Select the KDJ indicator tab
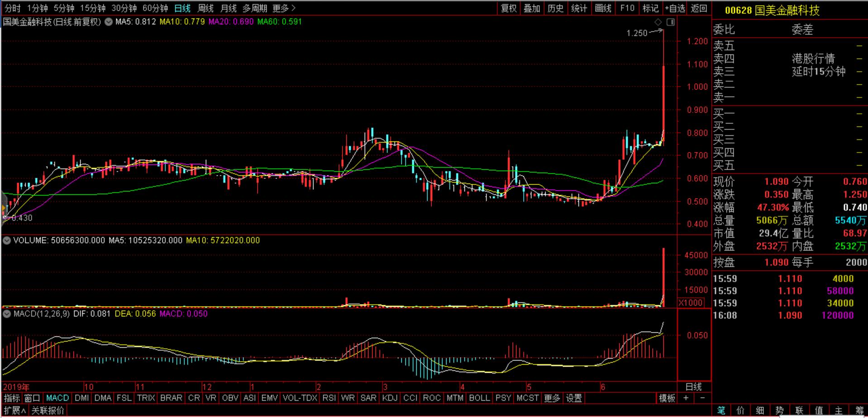The image size is (868, 418). (390, 398)
